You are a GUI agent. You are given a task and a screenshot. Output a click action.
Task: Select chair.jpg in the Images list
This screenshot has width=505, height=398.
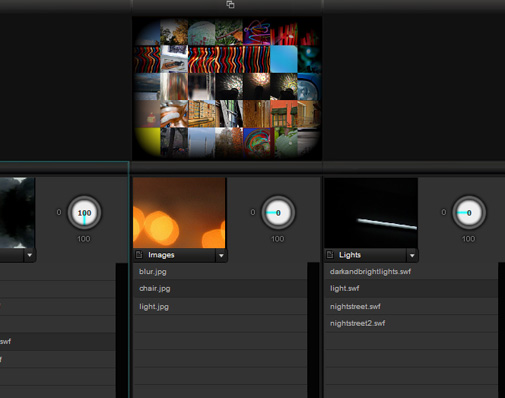click(x=220, y=289)
